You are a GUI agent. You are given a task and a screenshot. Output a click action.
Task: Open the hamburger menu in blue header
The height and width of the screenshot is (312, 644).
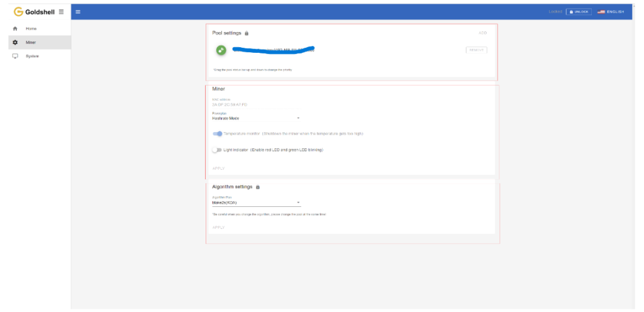[x=78, y=12]
